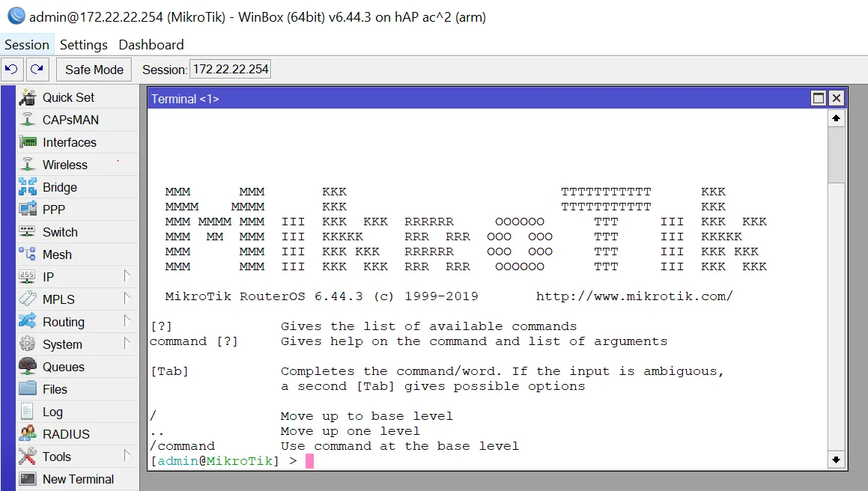868x491 pixels.
Task: Open the Session menu
Action: tap(26, 45)
